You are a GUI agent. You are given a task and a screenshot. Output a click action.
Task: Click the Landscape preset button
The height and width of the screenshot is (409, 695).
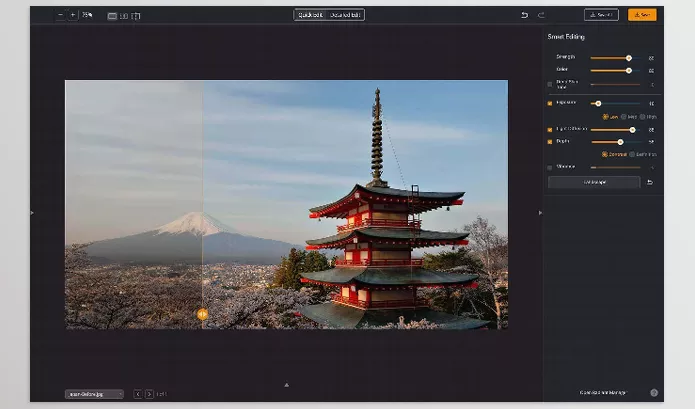click(594, 182)
